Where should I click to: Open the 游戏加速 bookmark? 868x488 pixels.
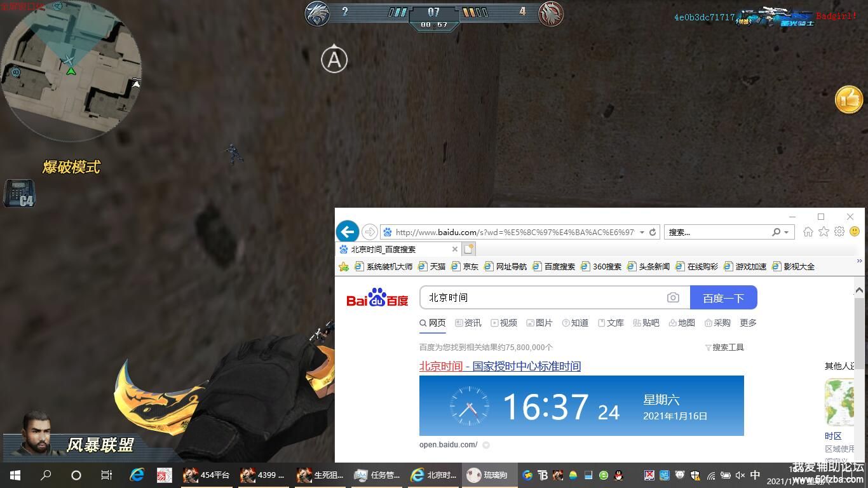(x=745, y=267)
